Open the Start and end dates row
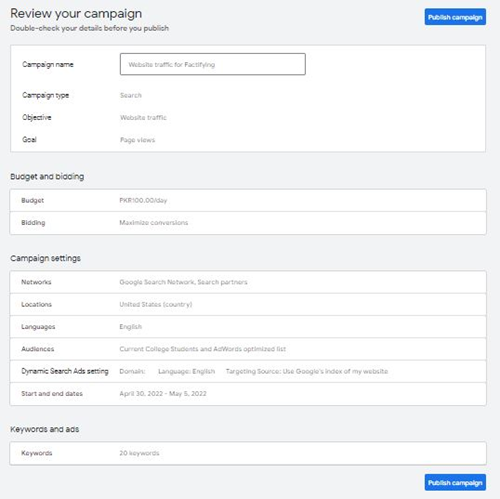This screenshot has width=500, height=499. pos(248,394)
